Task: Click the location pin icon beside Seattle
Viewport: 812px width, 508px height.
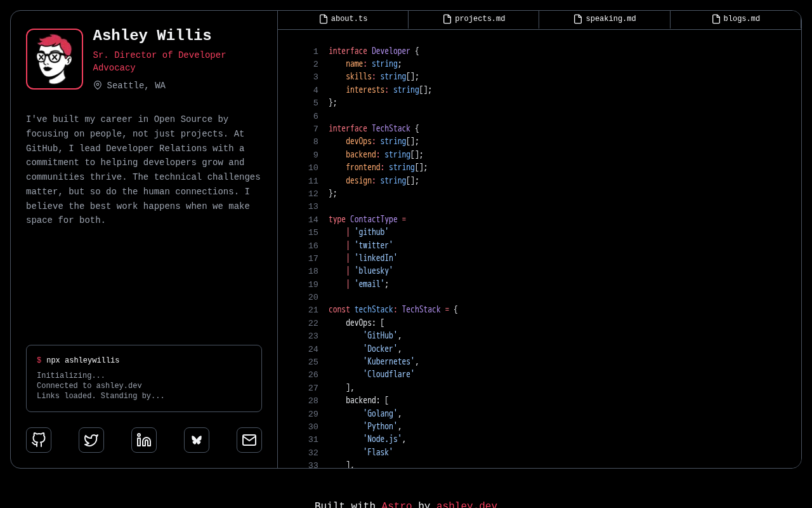Action: 98,85
